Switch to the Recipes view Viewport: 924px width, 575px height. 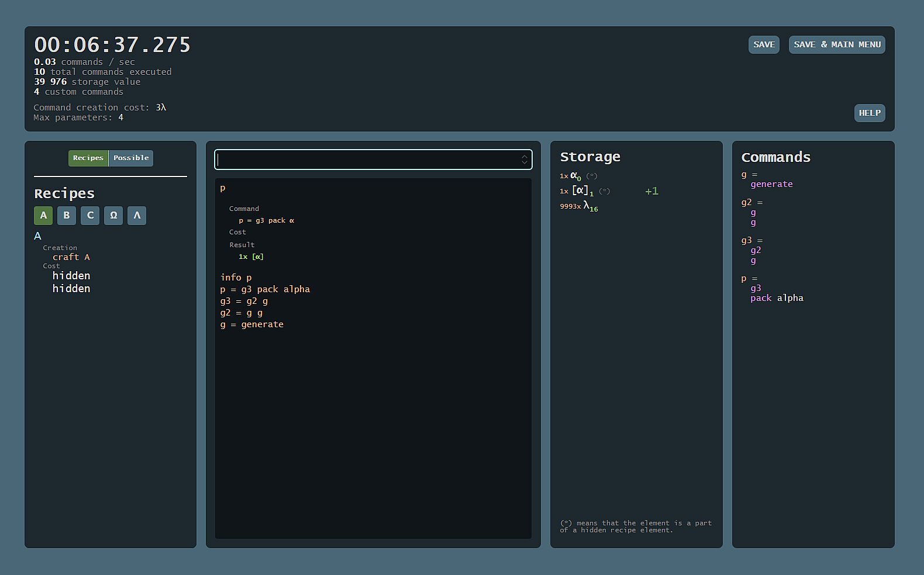[88, 158]
